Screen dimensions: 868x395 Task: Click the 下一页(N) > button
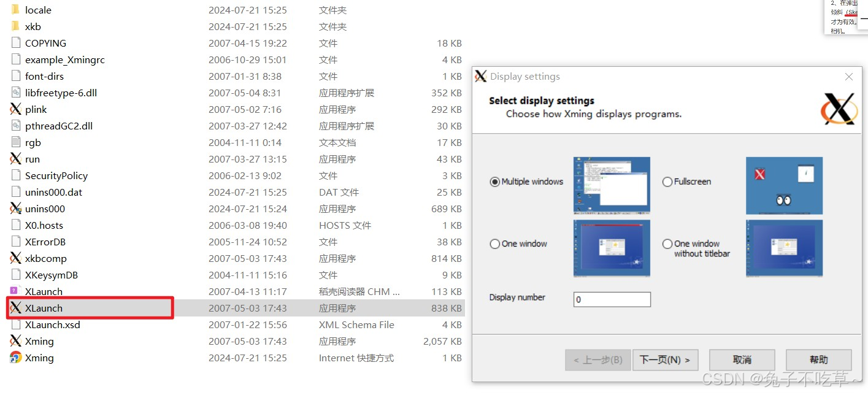pyautogui.click(x=665, y=360)
